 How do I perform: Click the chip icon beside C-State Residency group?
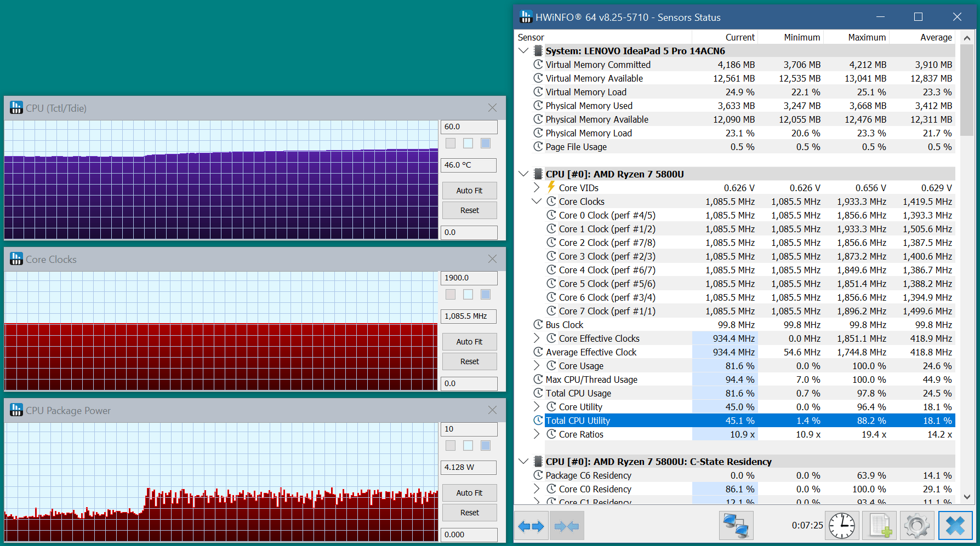coord(538,462)
